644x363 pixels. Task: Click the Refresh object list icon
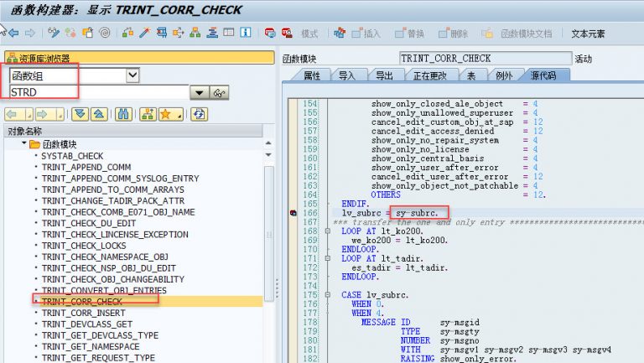pos(199,114)
